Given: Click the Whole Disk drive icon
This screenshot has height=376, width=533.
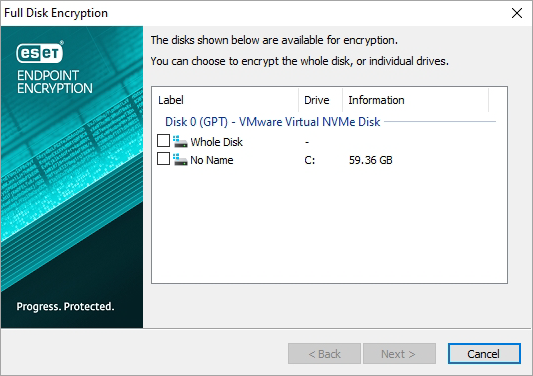Looking at the screenshot, I should (180, 141).
